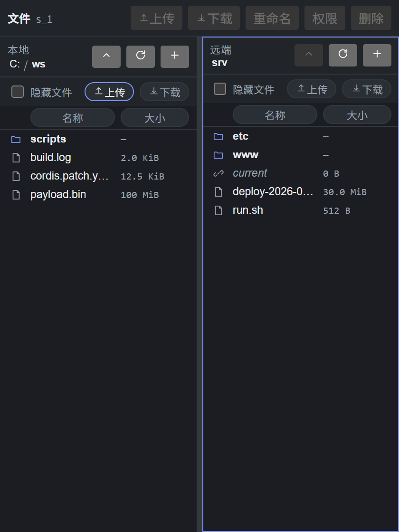
Task: Refresh the local 本地 file list
Action: pos(141,57)
